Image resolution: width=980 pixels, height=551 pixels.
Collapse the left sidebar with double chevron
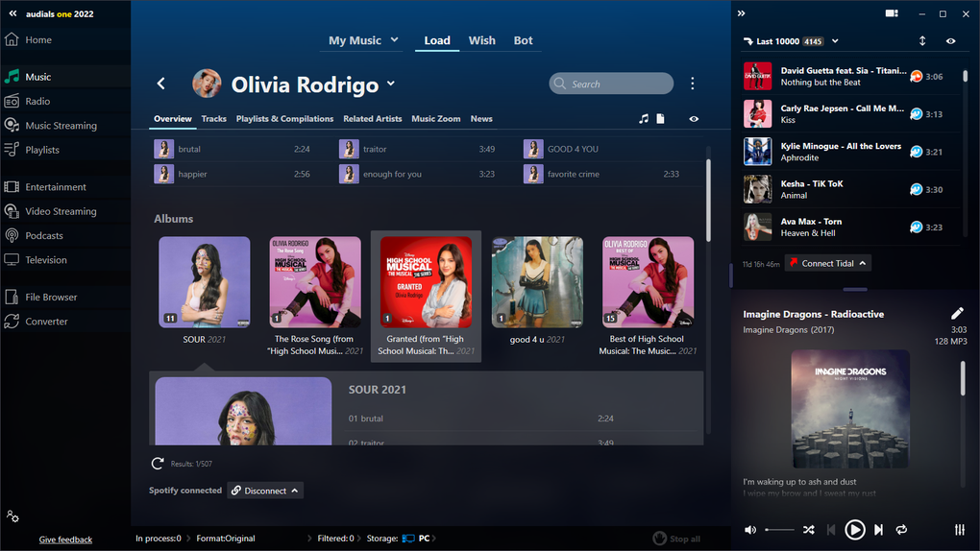12,13
